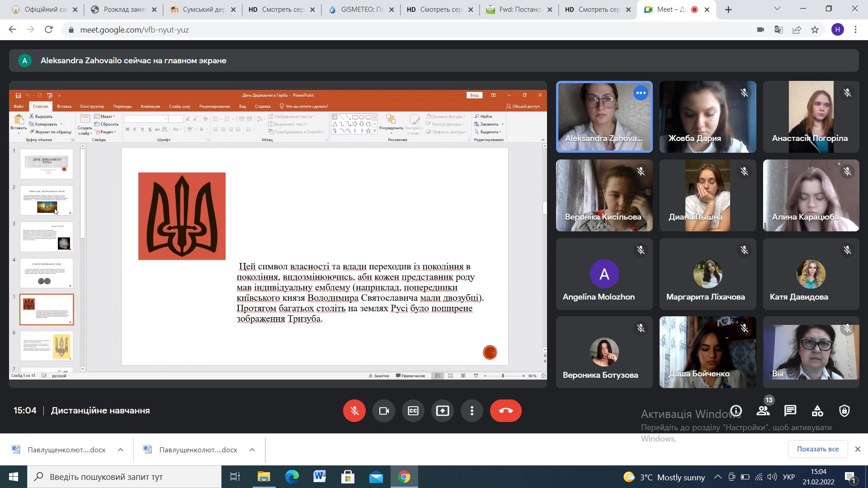The width and height of the screenshot is (868, 488).
Task: Open host controls shield icon
Action: tap(844, 411)
